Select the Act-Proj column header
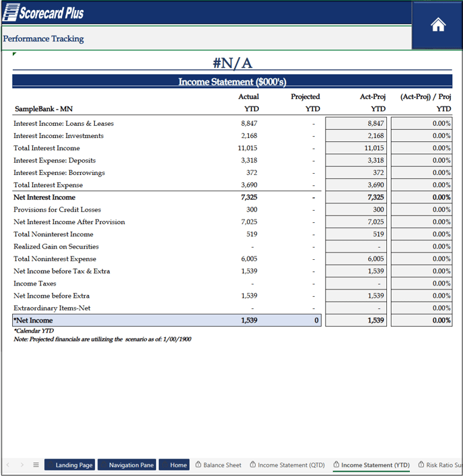Viewport: 463px width, 476px height. [x=373, y=96]
